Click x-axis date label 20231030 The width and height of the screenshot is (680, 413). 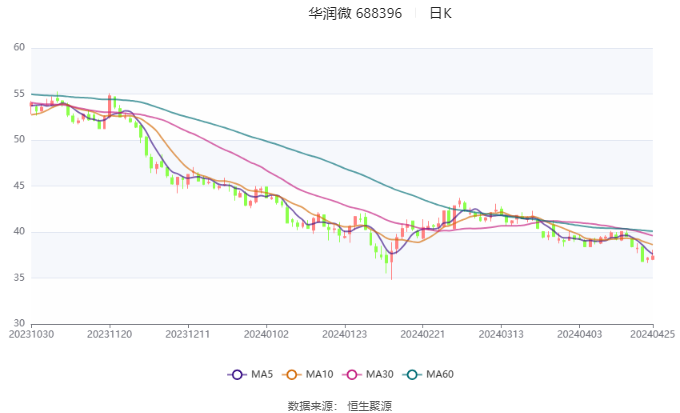(31, 334)
